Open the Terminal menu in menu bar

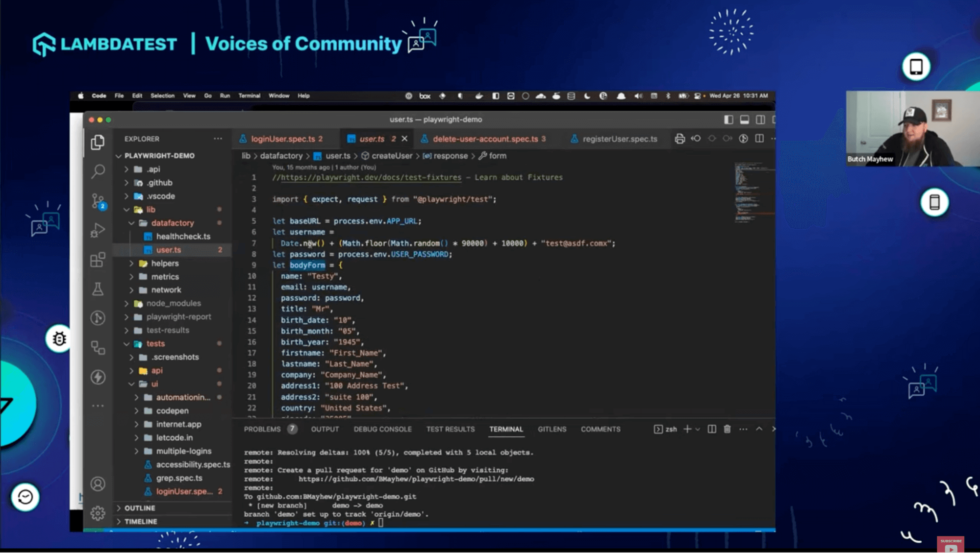[249, 96]
